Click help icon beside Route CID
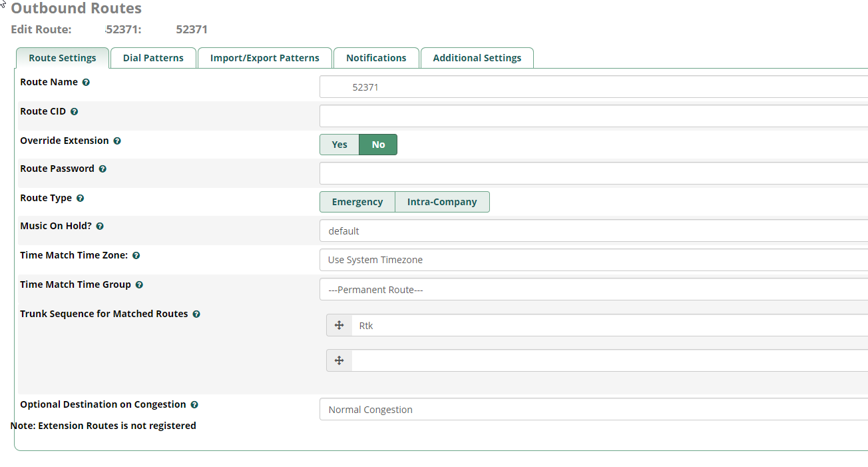Image resolution: width=868 pixels, height=467 pixels. click(x=75, y=112)
